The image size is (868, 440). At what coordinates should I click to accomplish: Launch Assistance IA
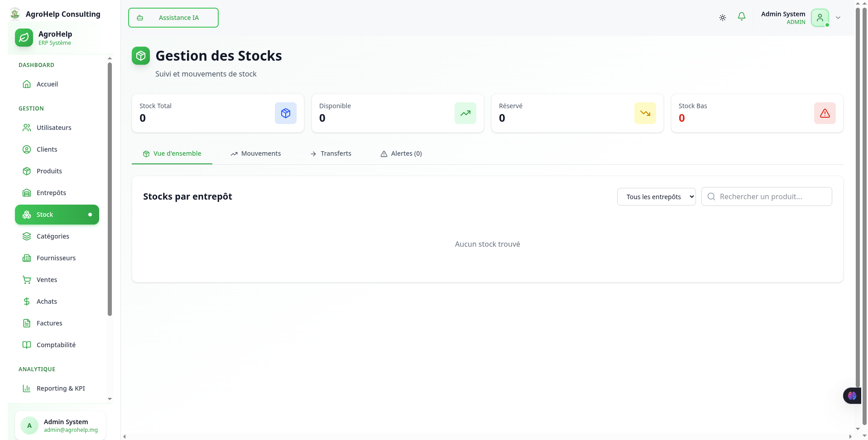(173, 18)
